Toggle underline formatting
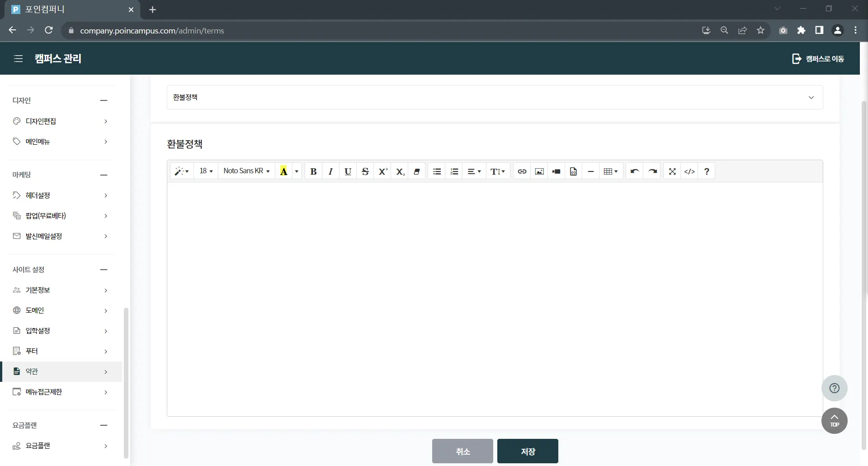The width and height of the screenshot is (868, 466). pyautogui.click(x=348, y=171)
